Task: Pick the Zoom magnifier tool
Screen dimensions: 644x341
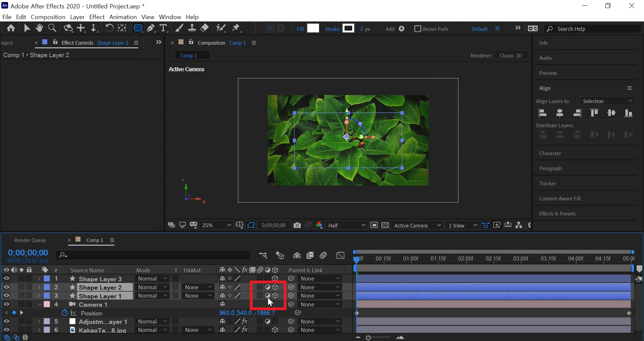Action: [52, 28]
